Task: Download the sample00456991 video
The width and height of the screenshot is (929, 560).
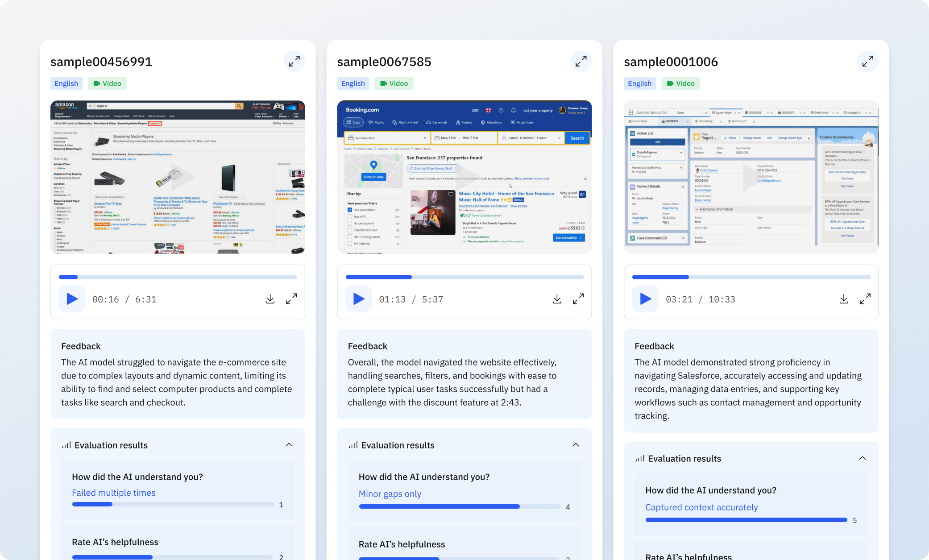Action: click(270, 299)
